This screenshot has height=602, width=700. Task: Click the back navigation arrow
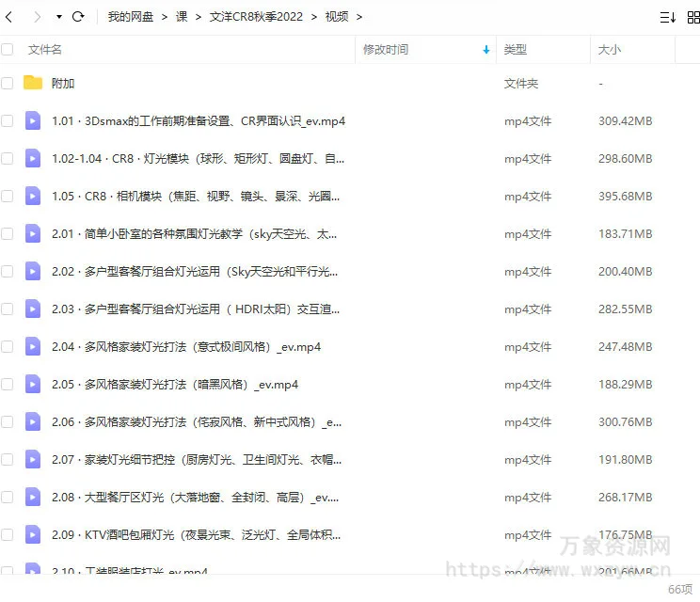10,17
